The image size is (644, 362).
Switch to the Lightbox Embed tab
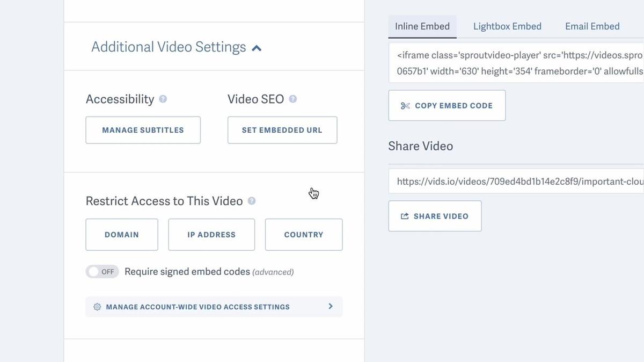(507, 26)
